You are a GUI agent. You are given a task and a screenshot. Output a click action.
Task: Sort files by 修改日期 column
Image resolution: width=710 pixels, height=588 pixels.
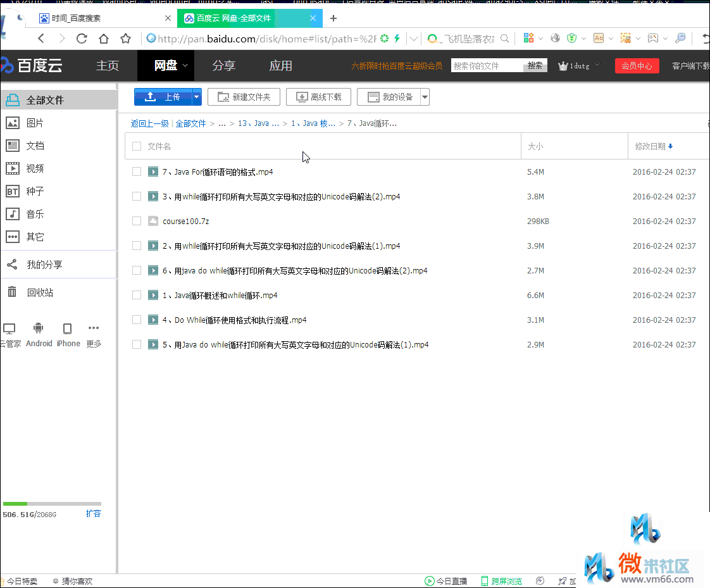(654, 146)
